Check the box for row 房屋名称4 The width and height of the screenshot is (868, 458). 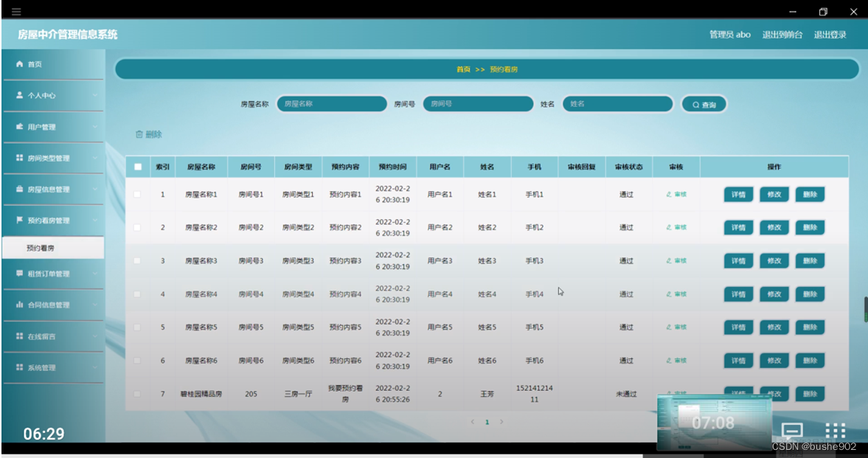pos(137,294)
